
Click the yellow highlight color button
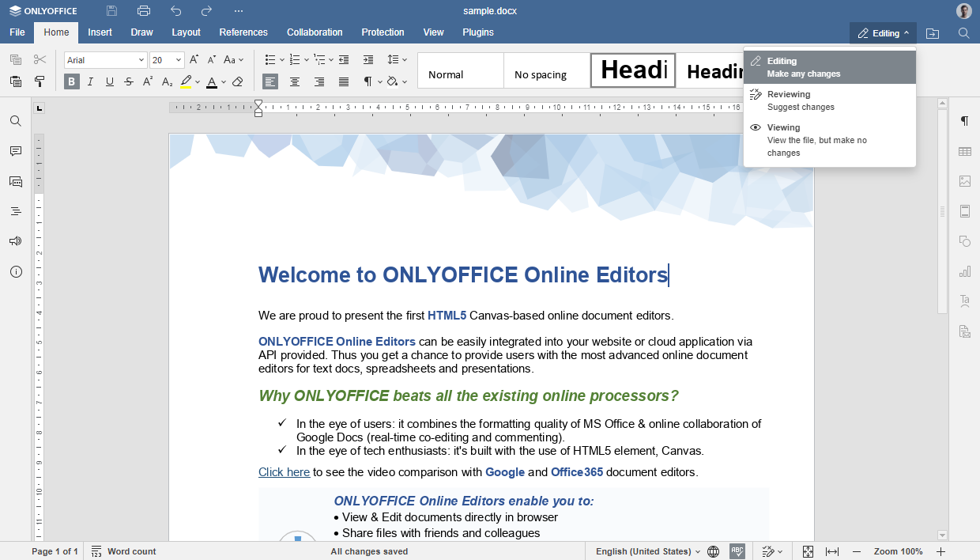pyautogui.click(x=186, y=81)
